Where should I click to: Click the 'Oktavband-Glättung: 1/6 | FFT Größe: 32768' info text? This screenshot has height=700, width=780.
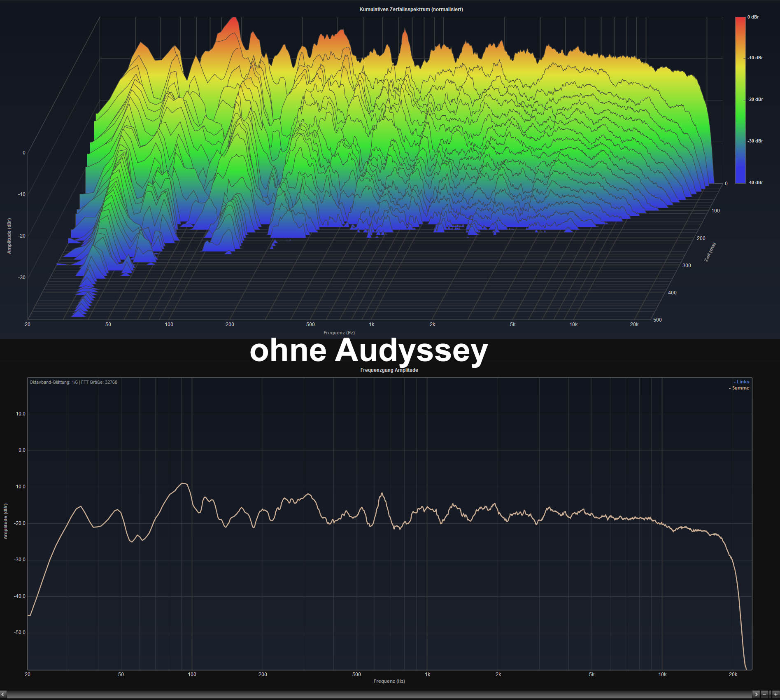(73, 382)
